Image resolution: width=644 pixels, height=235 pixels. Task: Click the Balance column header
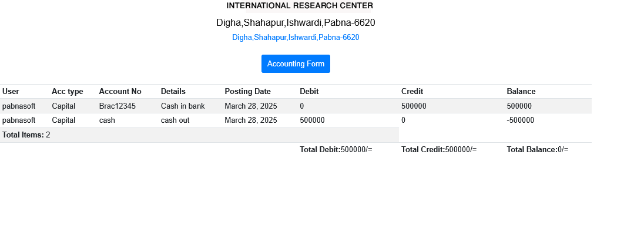coord(521,91)
